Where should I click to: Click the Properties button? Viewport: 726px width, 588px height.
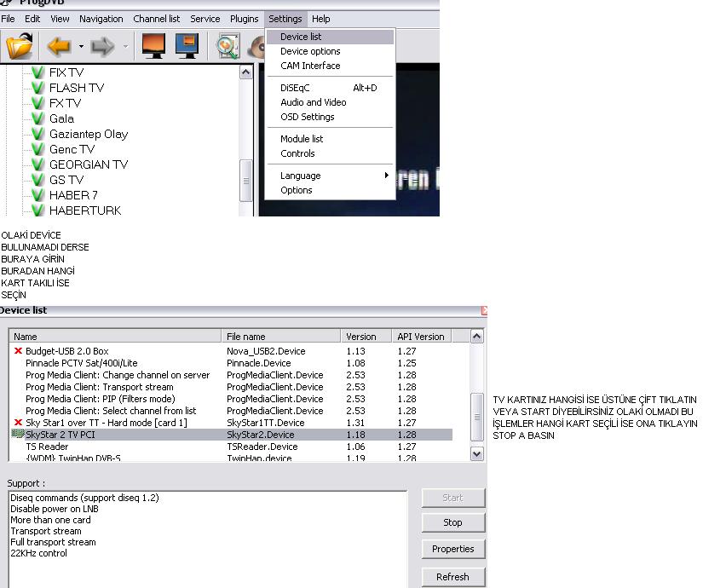click(452, 549)
